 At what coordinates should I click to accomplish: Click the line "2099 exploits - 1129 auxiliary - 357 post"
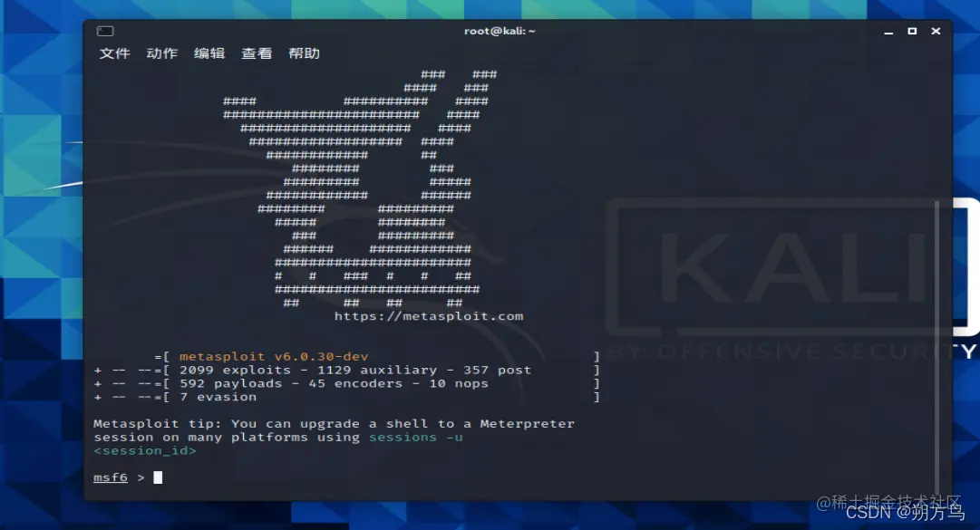point(355,371)
